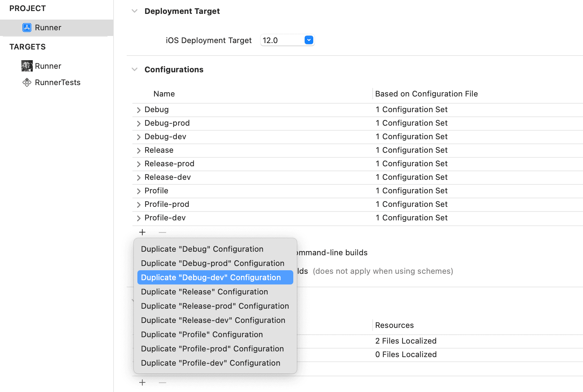Choose Duplicate "Debug-dev" Configuration

[215, 277]
